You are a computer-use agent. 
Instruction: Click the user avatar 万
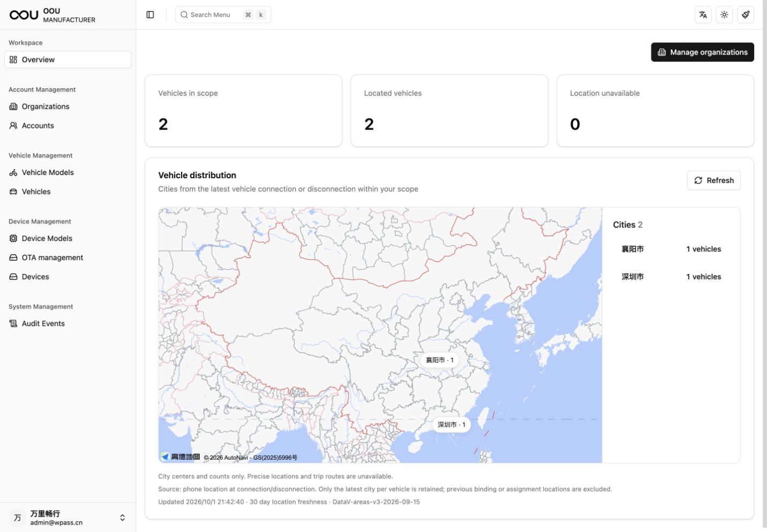click(x=18, y=518)
